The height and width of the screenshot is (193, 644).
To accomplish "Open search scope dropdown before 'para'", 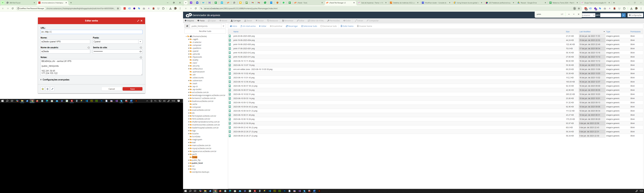I will click(x=589, y=15).
